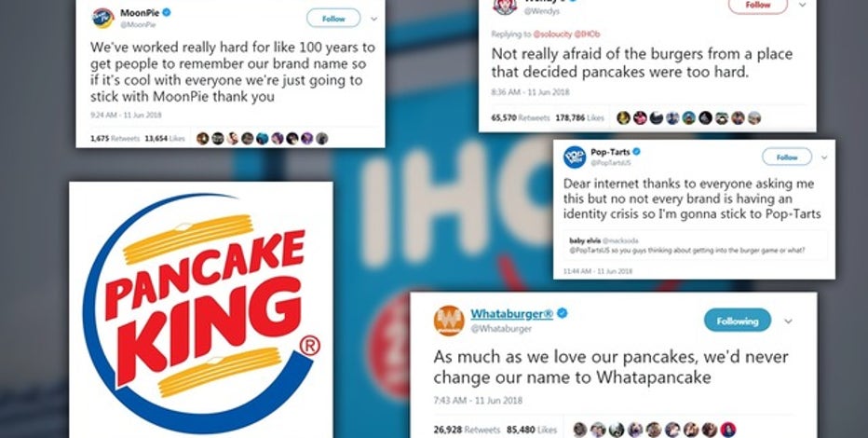Screen dimensions: 868x438
Task: Click the Pop-Tarts profile avatar
Action: pos(575,157)
